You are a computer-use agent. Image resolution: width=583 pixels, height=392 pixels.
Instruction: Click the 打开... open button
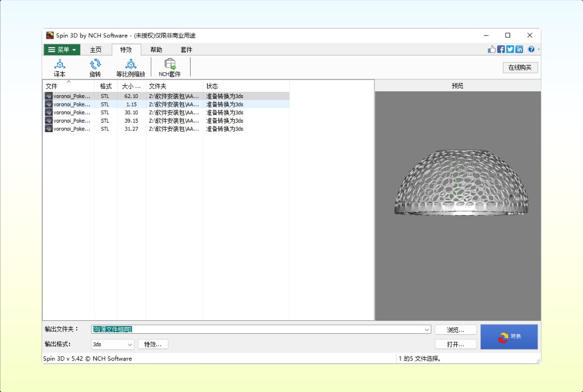tap(455, 344)
